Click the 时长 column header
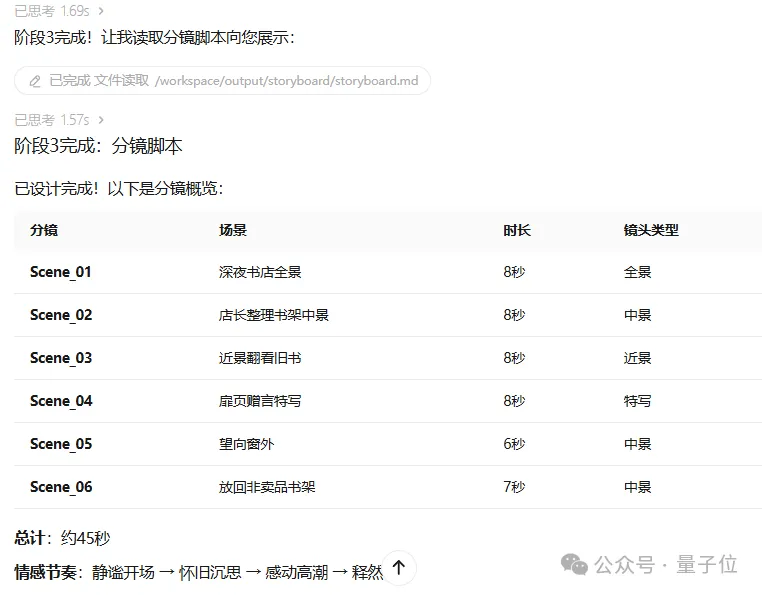Viewport: 762px width, 595px height. (517, 230)
